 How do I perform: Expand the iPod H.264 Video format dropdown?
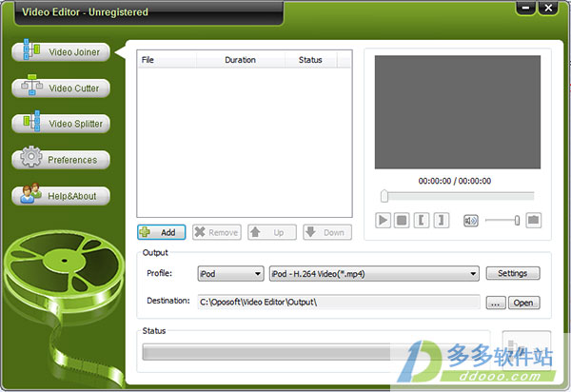[374, 273]
